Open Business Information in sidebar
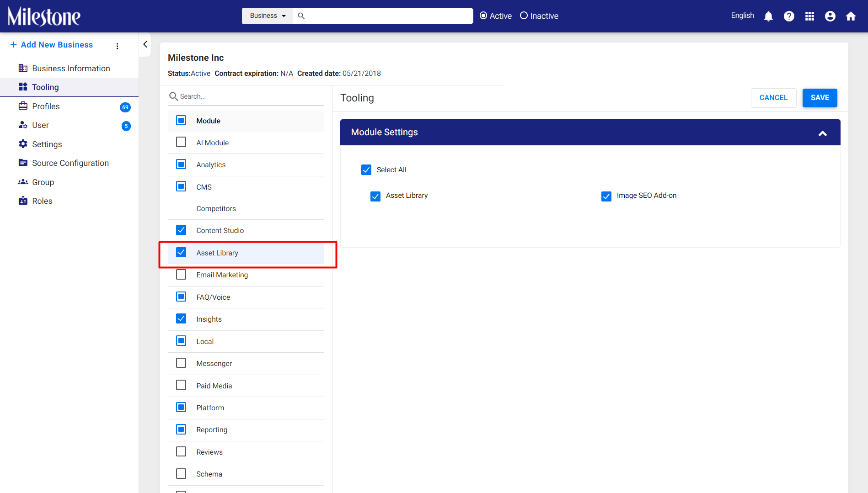Screen dimensions: 868x493 [x=70, y=68]
